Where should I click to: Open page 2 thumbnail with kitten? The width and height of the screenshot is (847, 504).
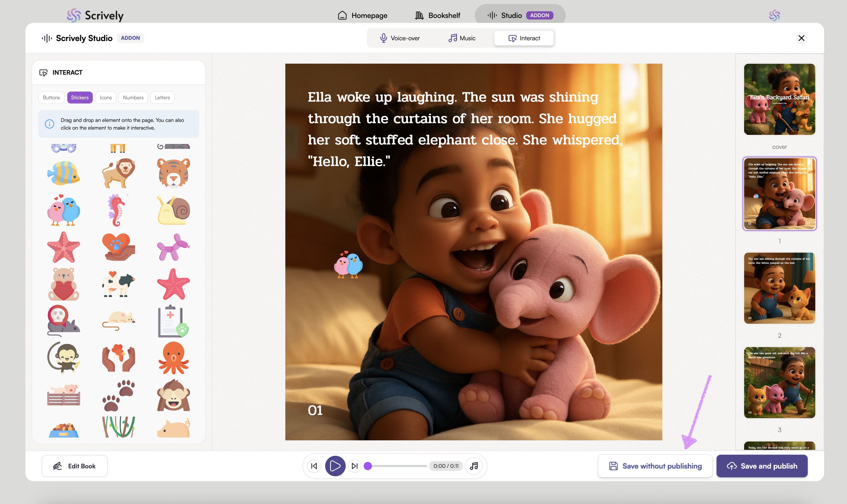coord(779,288)
